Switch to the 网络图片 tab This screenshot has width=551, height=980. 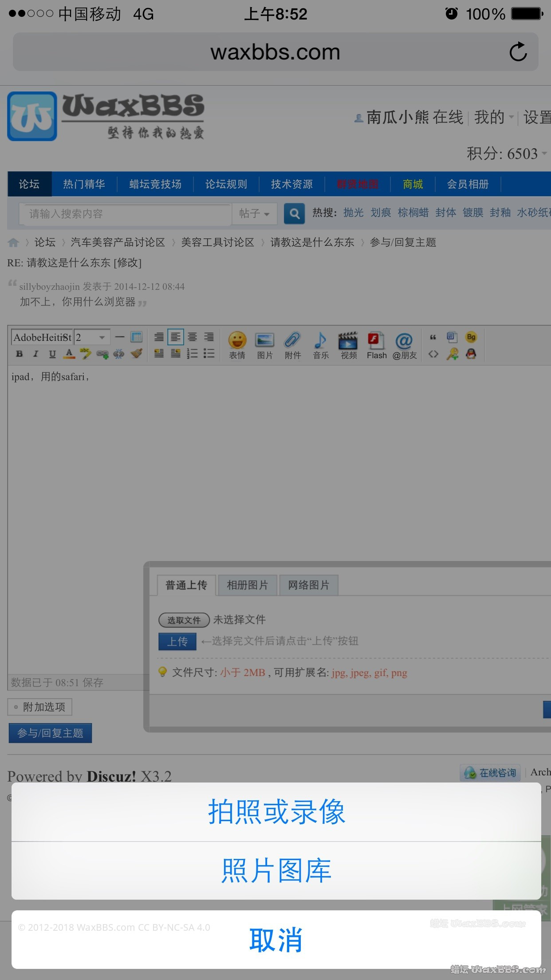308,585
